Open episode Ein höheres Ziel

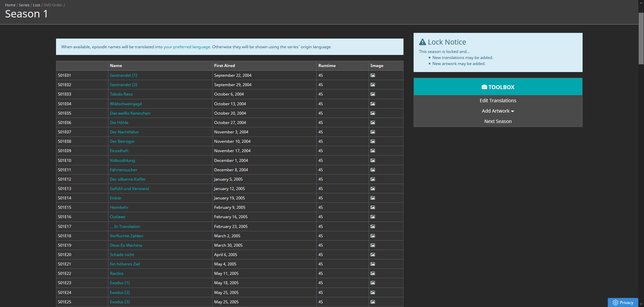pyautogui.click(x=125, y=264)
